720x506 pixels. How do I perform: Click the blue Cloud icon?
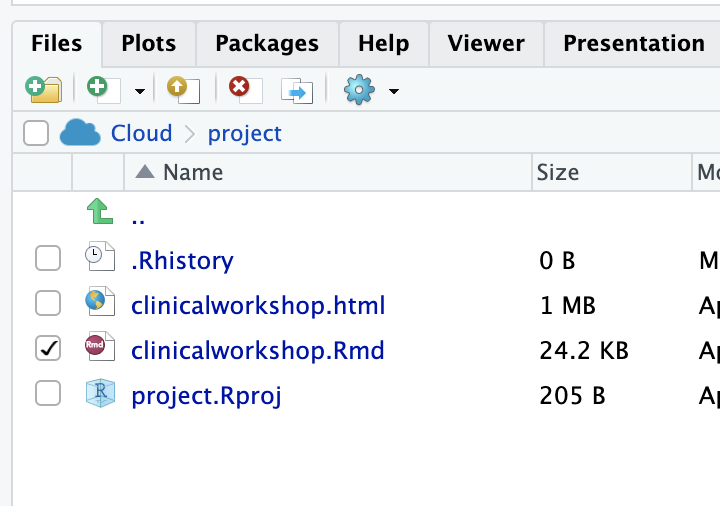click(80, 133)
